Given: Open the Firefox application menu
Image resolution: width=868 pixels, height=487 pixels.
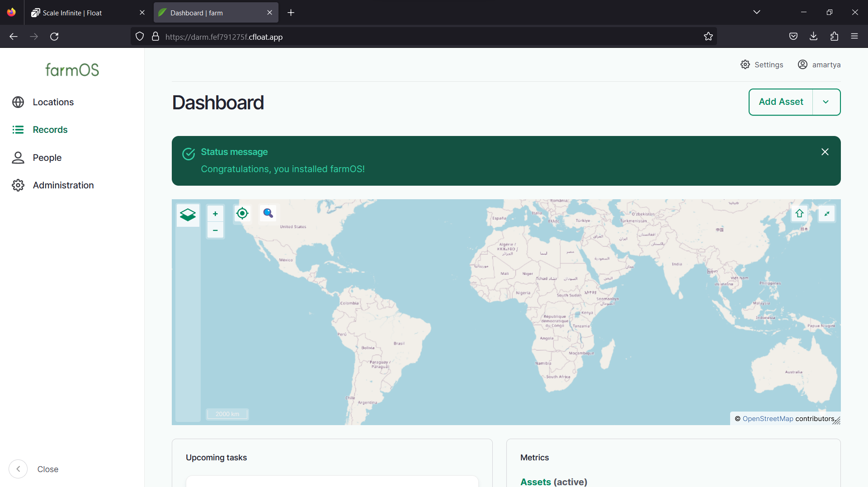Looking at the screenshot, I should tap(854, 37).
